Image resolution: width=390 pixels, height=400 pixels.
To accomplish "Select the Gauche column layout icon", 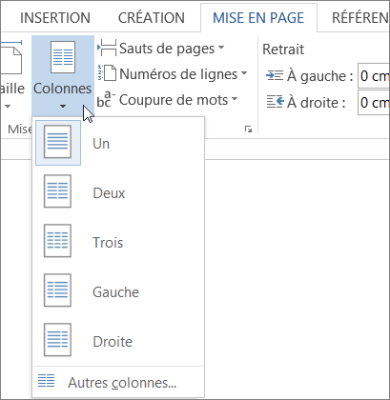I will 58,290.
